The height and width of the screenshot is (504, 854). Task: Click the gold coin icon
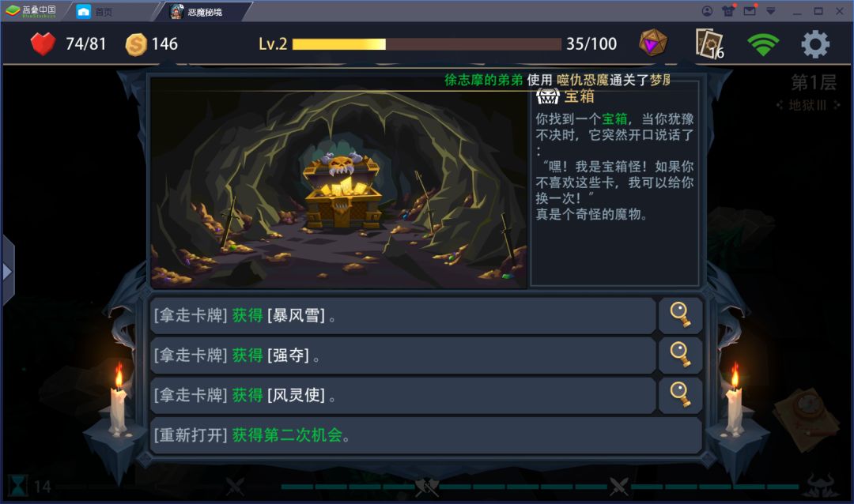(x=136, y=44)
